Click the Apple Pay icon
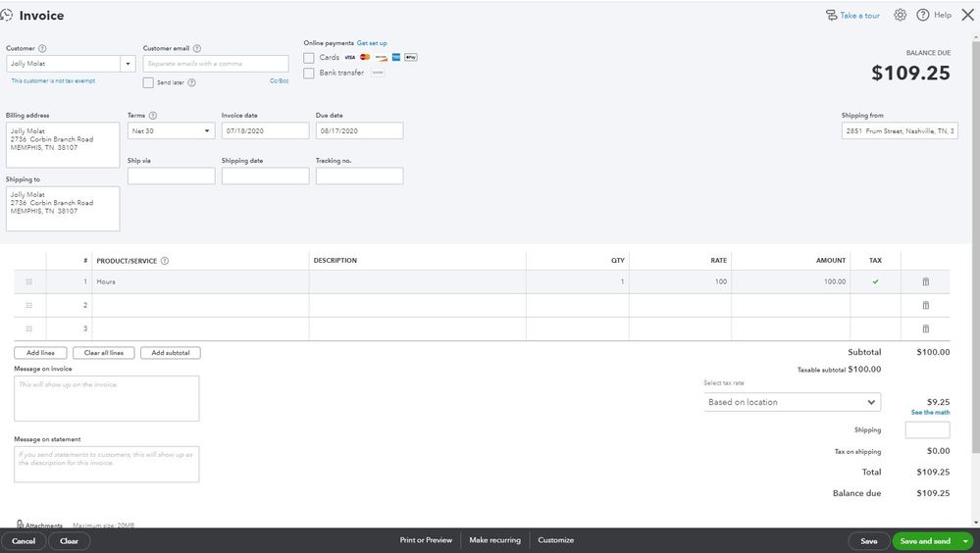 (x=411, y=57)
